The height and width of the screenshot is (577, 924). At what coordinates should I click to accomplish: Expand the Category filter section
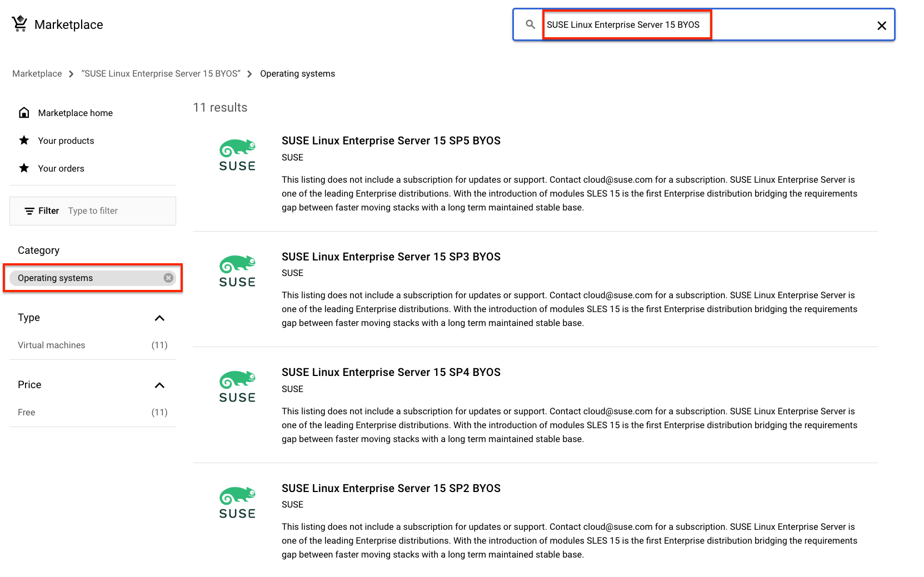[38, 250]
